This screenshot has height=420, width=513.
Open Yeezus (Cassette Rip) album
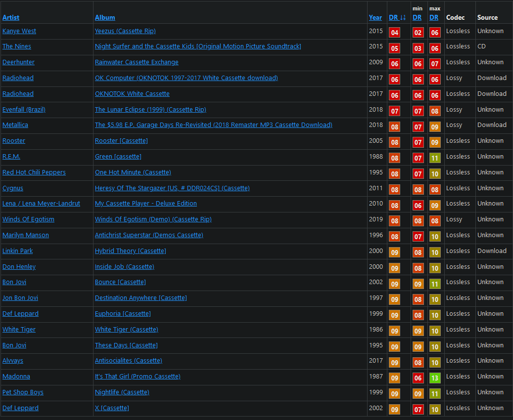[125, 31]
